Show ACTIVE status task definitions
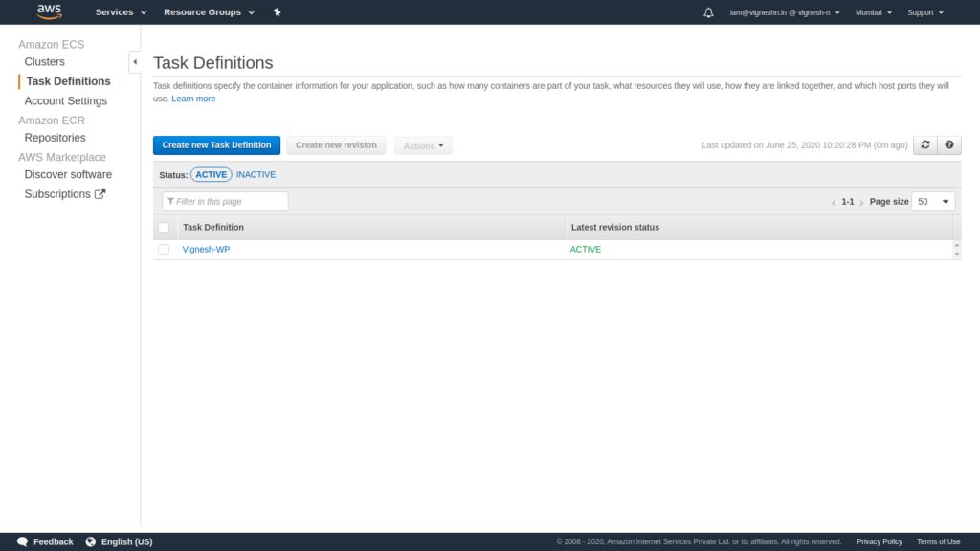 [212, 174]
